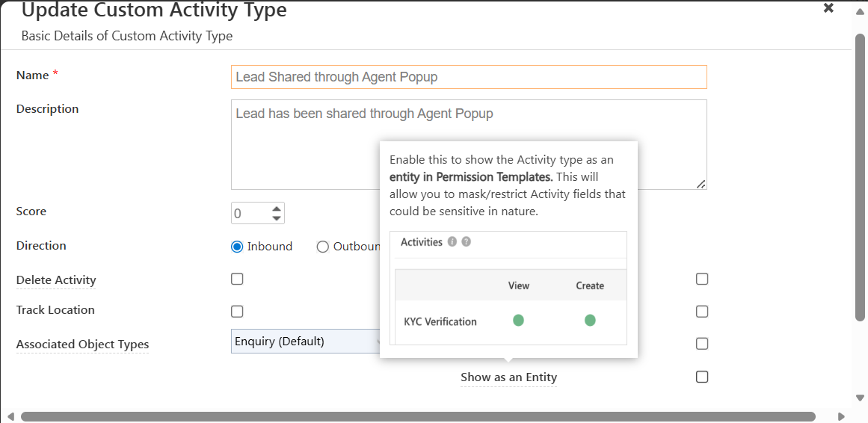Image resolution: width=868 pixels, height=423 pixels.
Task: Enable the Delete Activity checkbox
Action: (237, 280)
